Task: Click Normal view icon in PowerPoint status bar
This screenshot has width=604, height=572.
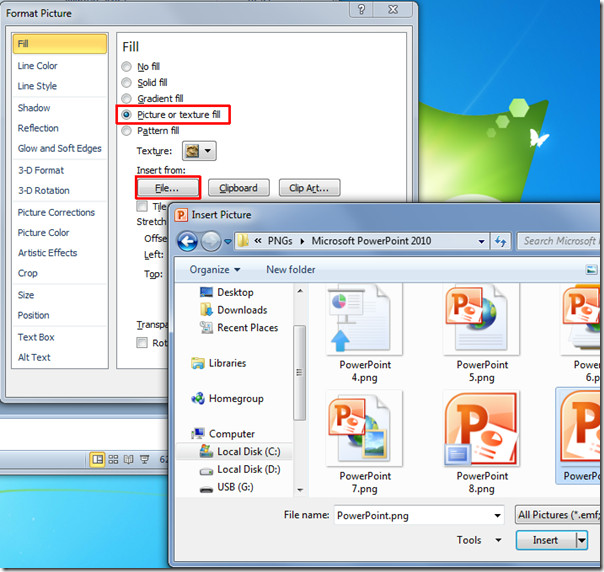Action: 97,459
